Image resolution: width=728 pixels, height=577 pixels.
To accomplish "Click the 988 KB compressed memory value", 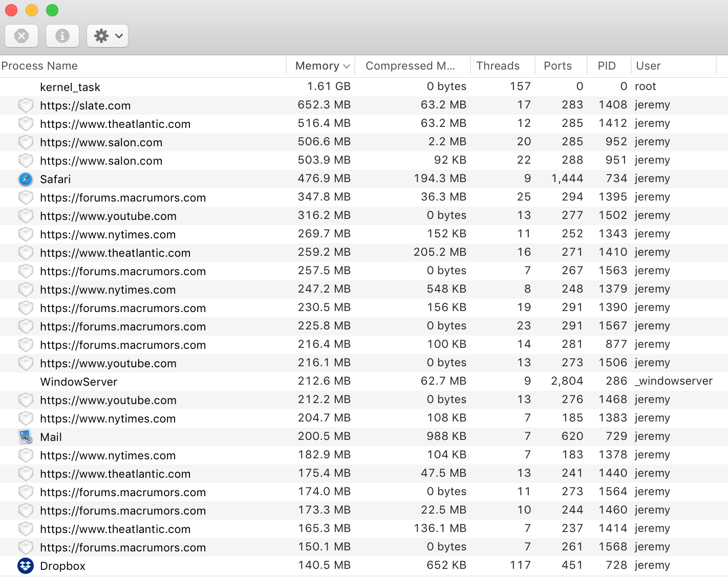I will [446, 436].
